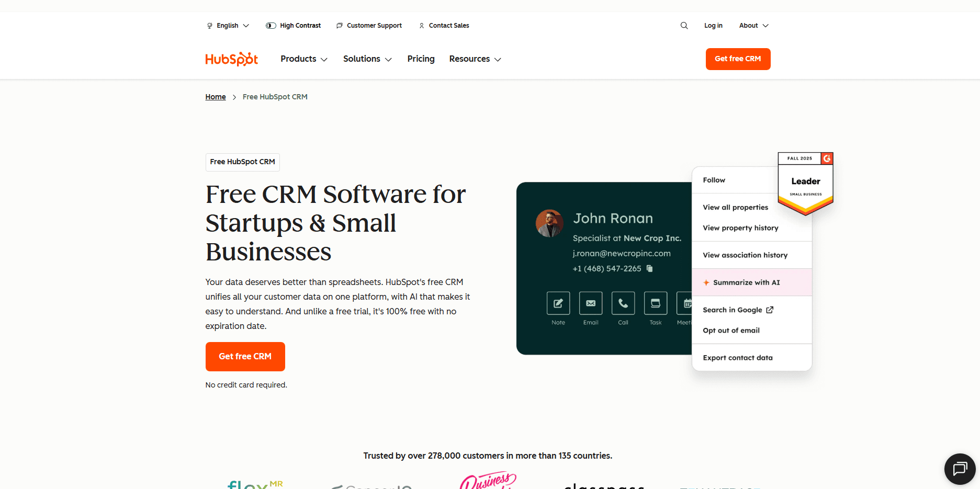
Task: Open the chat widget in the corner
Action: point(960,469)
